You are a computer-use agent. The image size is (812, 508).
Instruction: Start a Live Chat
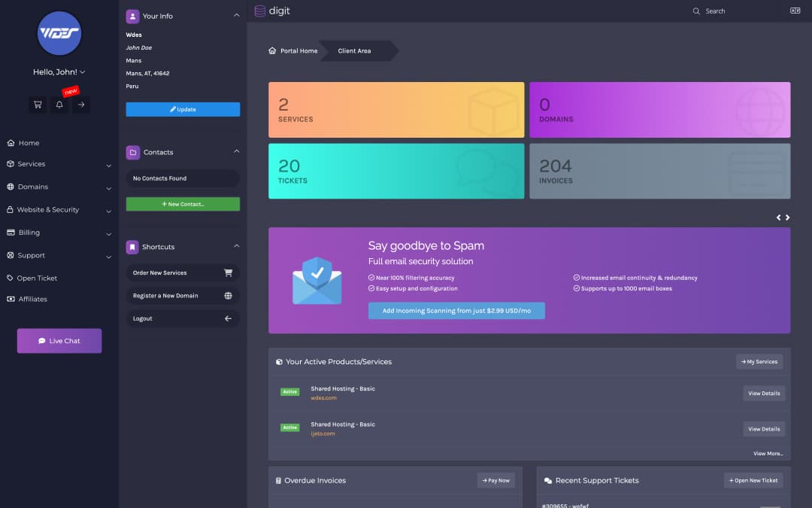coord(59,341)
